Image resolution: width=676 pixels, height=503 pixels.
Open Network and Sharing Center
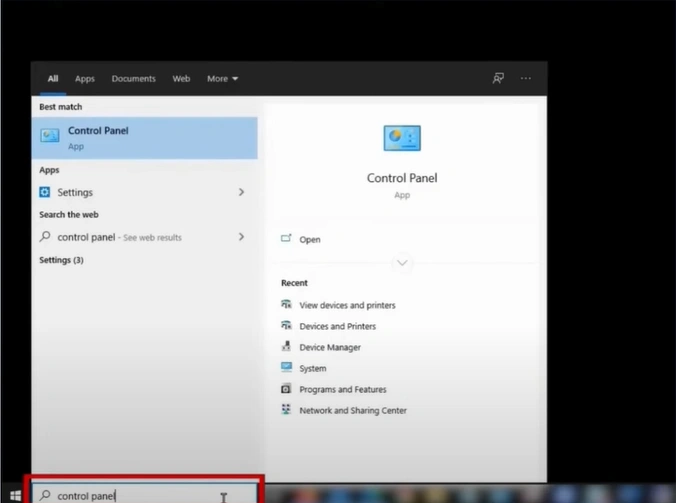(x=352, y=410)
